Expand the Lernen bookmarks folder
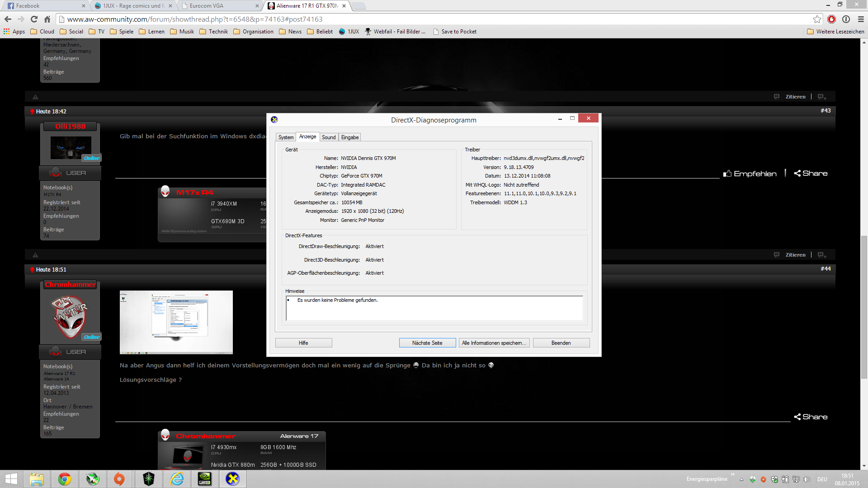Image resolution: width=868 pixels, height=488 pixels. pyautogui.click(x=151, y=32)
